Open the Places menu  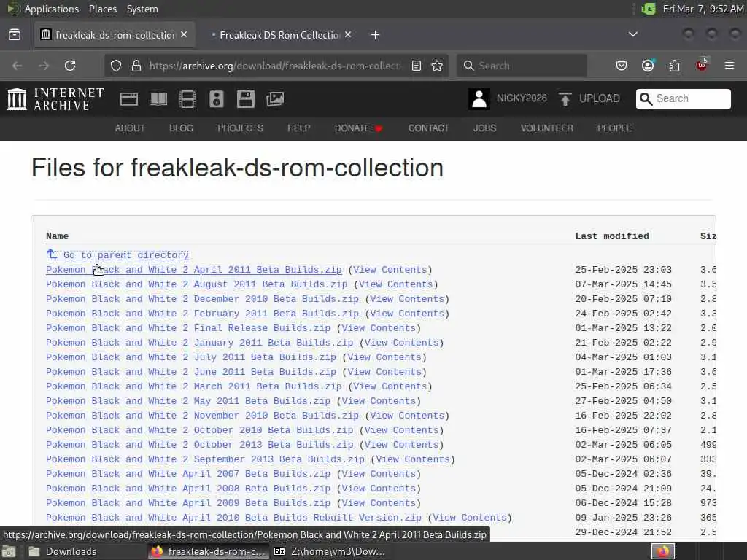coord(103,9)
